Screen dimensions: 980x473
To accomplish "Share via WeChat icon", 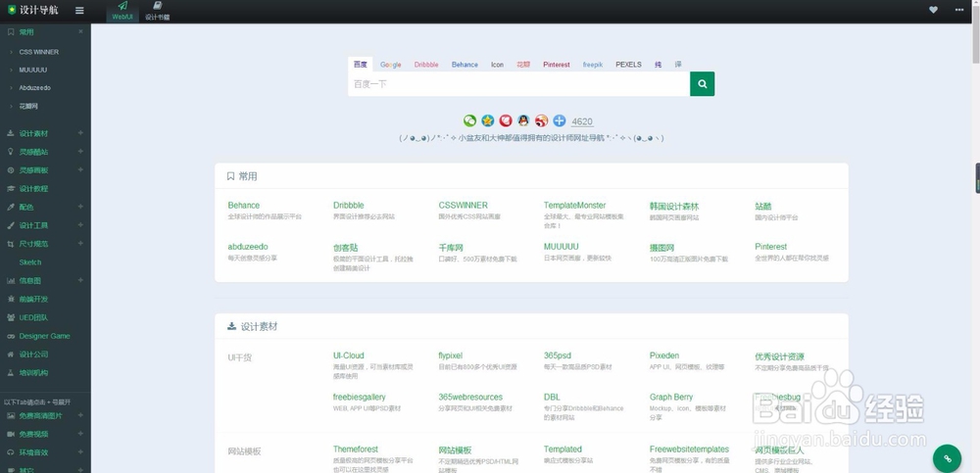I will pos(469,120).
